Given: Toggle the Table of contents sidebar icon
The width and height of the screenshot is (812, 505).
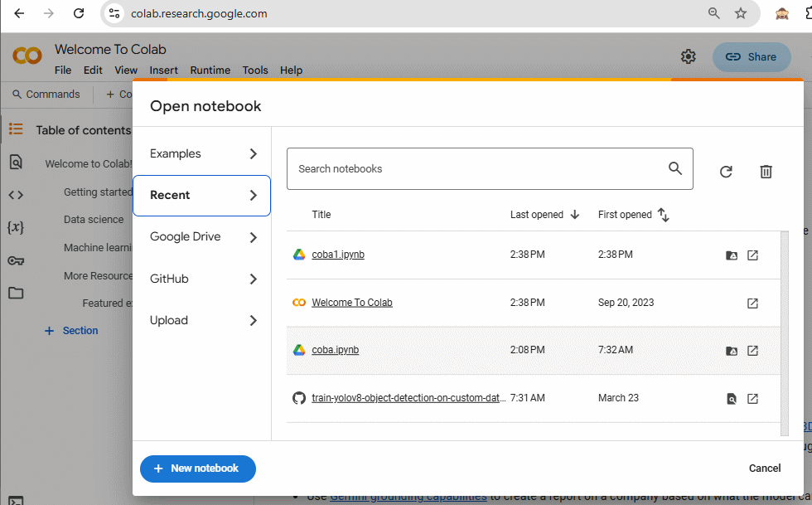Looking at the screenshot, I should [16, 129].
